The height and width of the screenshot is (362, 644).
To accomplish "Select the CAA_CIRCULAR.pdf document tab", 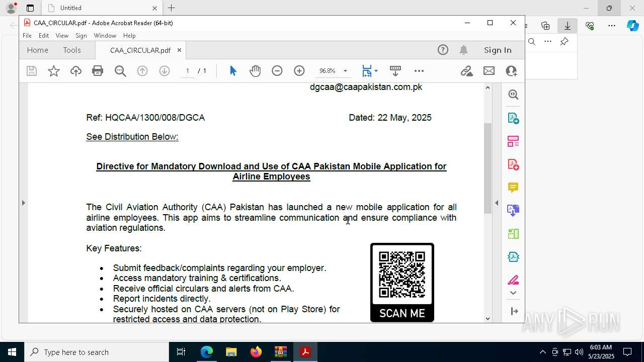I will click(x=140, y=50).
